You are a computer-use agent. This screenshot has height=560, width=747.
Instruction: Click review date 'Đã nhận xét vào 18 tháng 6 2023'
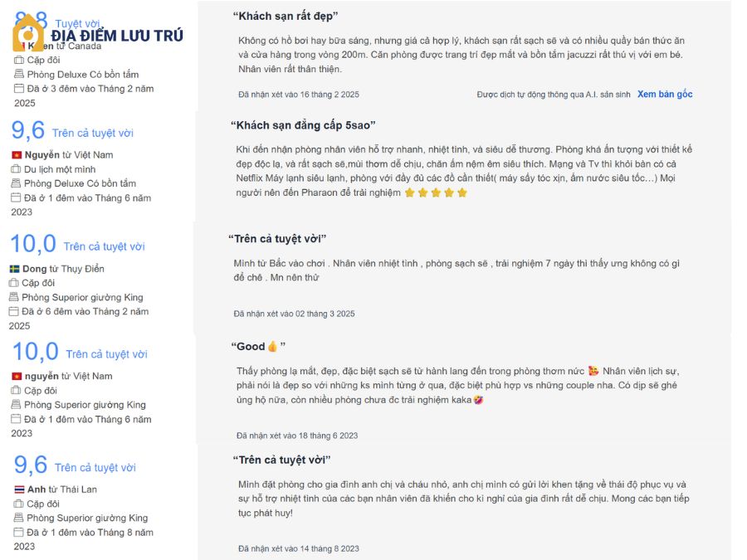(x=297, y=436)
